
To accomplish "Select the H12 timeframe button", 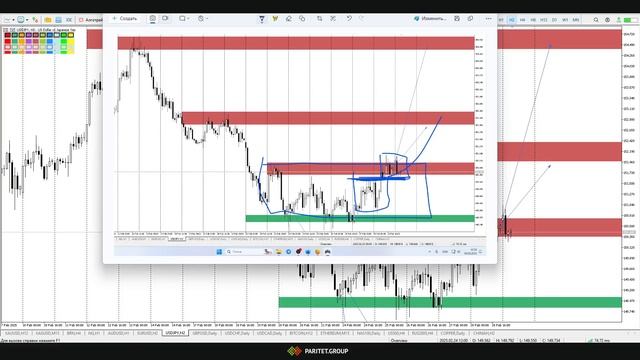I will coord(544,20).
